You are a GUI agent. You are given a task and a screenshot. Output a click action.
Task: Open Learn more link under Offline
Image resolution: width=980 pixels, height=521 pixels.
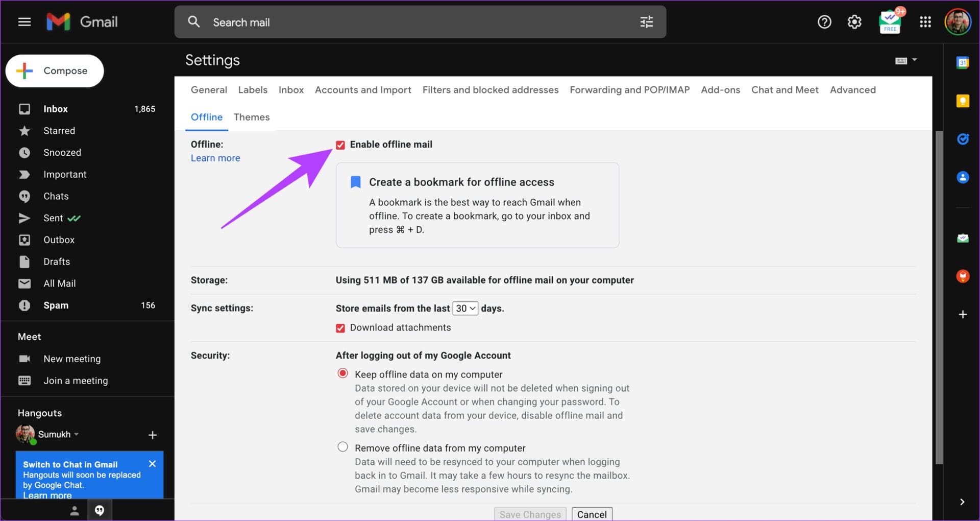point(215,158)
